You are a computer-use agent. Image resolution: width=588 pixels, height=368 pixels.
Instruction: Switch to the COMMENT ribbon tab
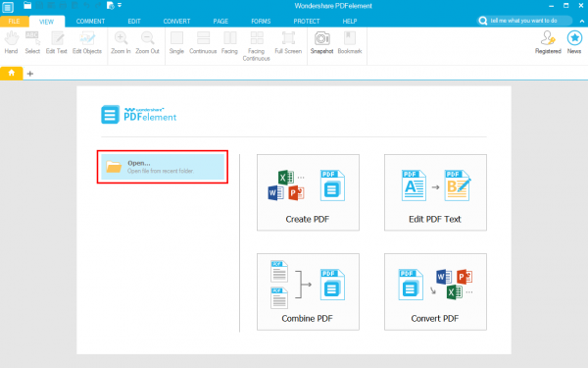(90, 22)
